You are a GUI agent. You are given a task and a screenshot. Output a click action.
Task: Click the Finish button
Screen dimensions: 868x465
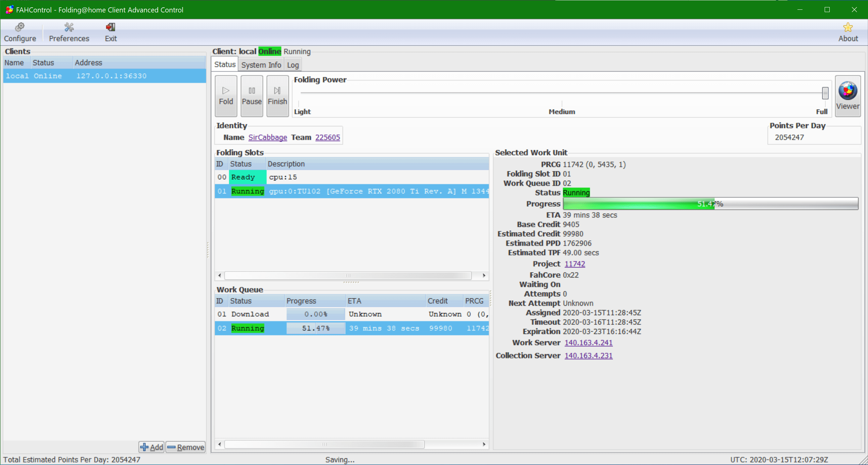(277, 96)
